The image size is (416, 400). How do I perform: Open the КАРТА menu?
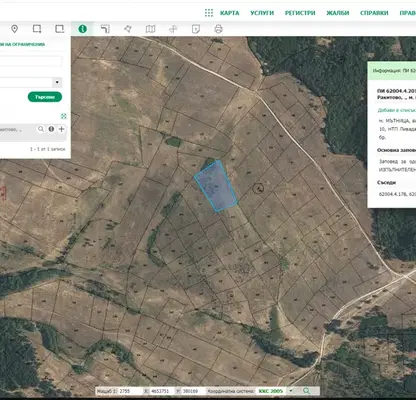coord(230,13)
